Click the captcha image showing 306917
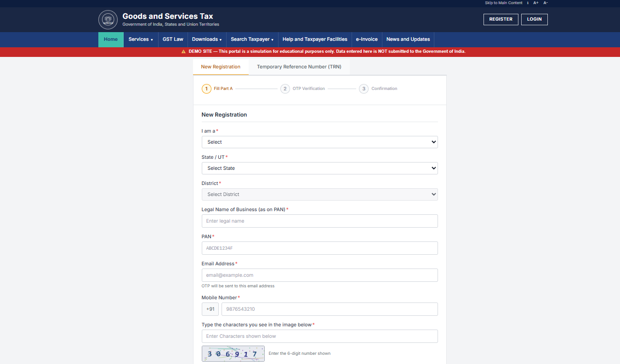 pos(233,353)
